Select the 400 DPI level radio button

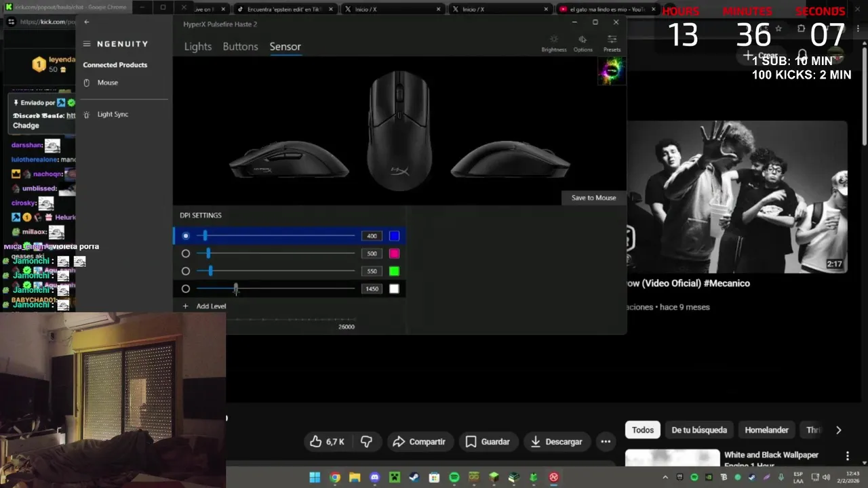click(186, 236)
